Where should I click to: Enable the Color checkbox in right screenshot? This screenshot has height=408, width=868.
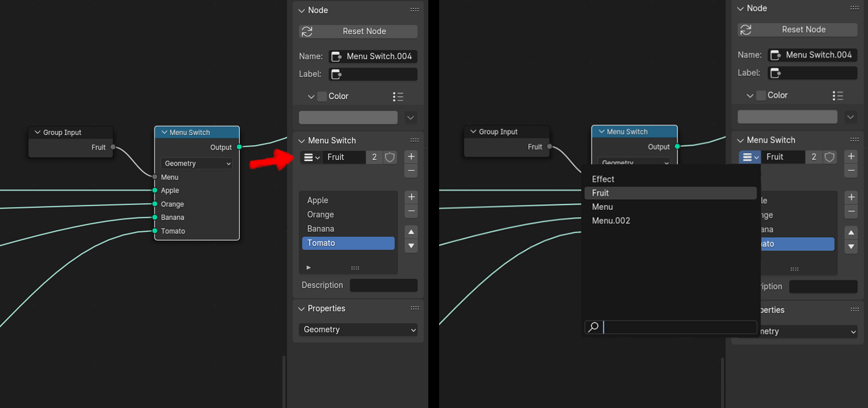pyautogui.click(x=761, y=95)
